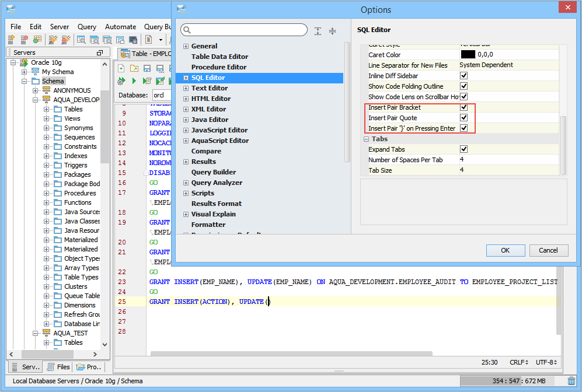Screen dimensions: 582x392
Task: Click the black Caret Color swatch
Action: coord(468,55)
